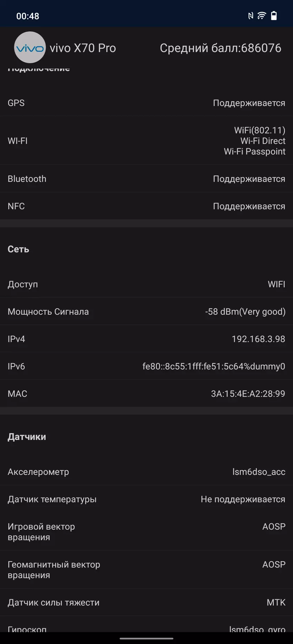
Task: Tap the Мощность Сигнала row
Action: (x=146, y=312)
